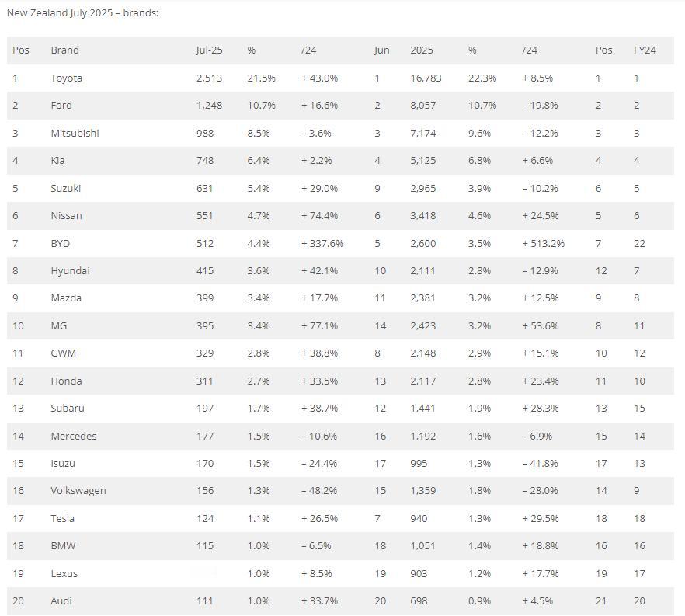Viewport: 685px width, 616px height.
Task: Select the Tesla brand cell
Action: (x=62, y=519)
